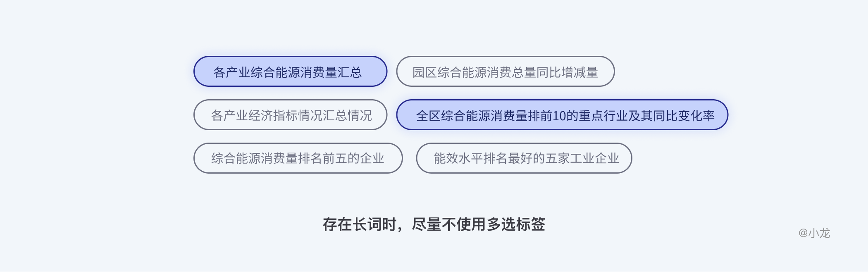Viewport: 868px width, 272px height.
Task: Turn off the blue 消费量汇总 tag
Action: [x=290, y=72]
